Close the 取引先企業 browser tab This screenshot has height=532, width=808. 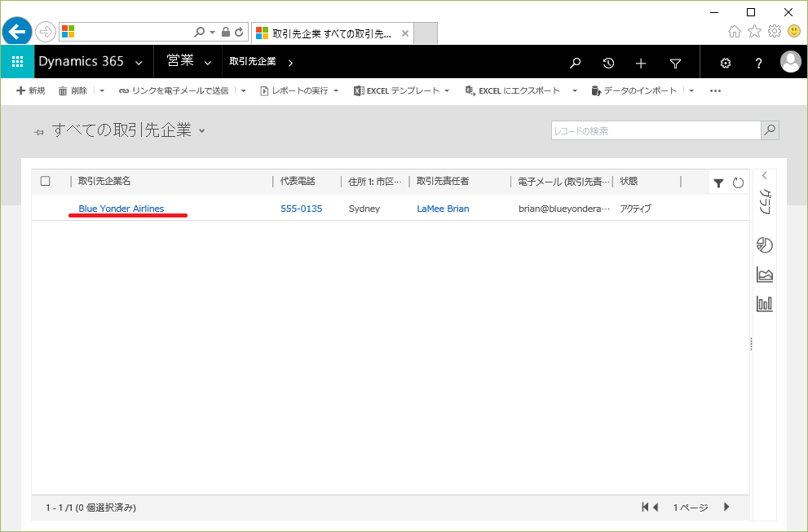[x=405, y=33]
